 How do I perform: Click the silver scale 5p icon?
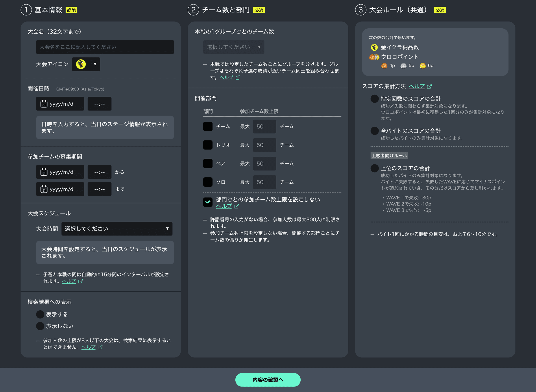coord(403,66)
